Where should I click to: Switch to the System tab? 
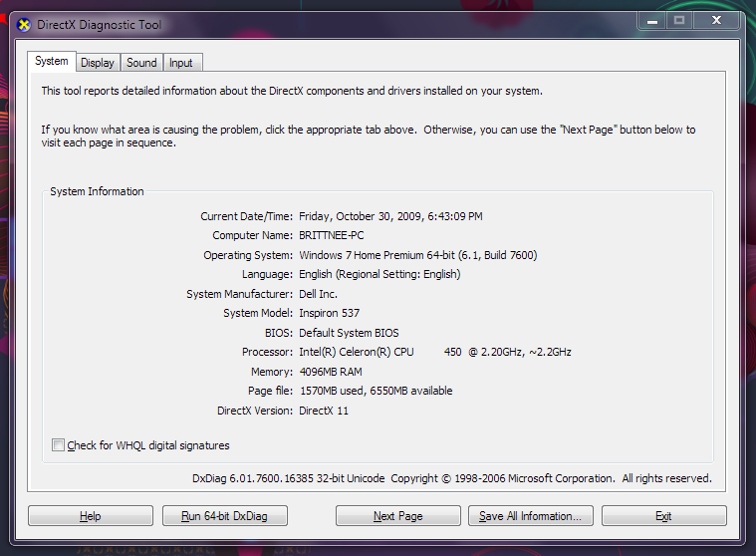[x=52, y=61]
